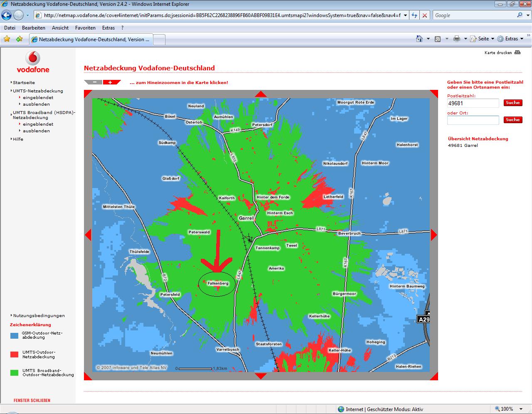The image size is (532, 414).
Task: Click FENSTER SCHLIEßEN link
Action: [x=32, y=400]
